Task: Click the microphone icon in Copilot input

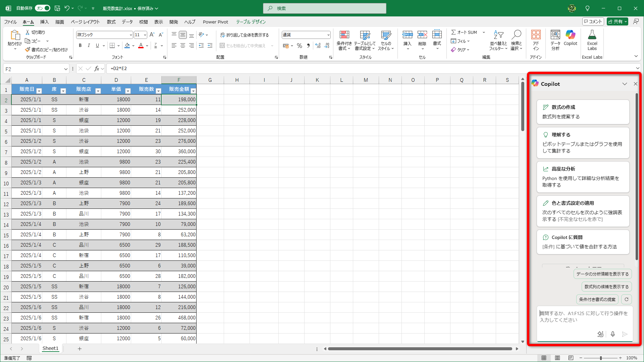Action: [612, 334]
